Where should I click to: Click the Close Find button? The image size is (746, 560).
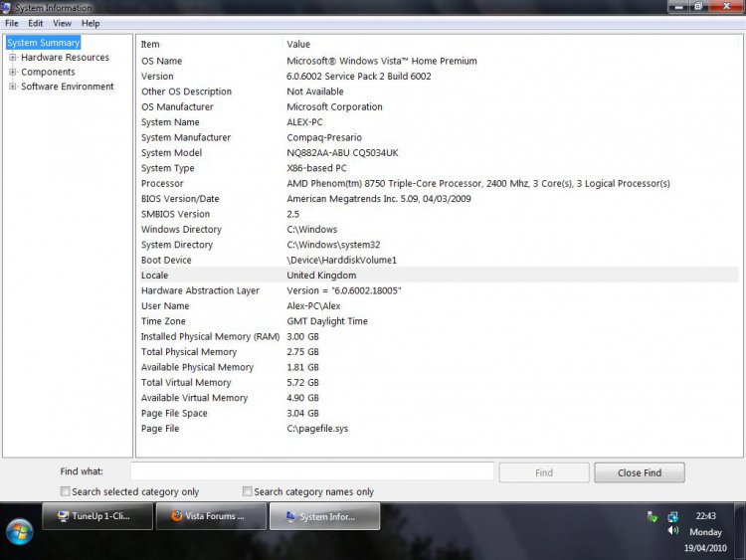[x=640, y=472]
